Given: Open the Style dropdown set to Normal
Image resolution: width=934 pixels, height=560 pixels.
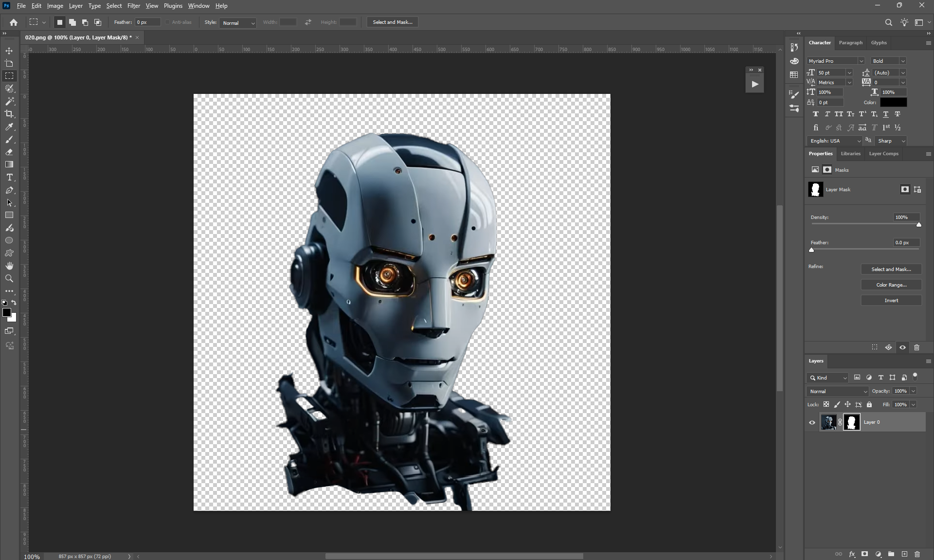Looking at the screenshot, I should point(238,23).
